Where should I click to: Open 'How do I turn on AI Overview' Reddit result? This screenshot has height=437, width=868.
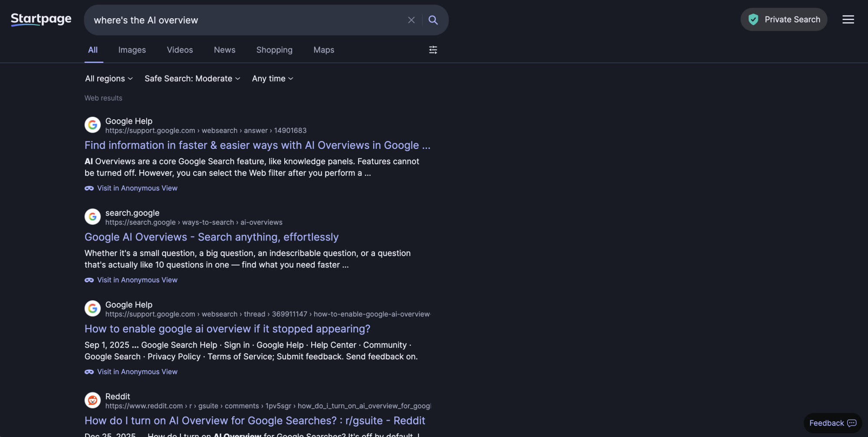pyautogui.click(x=255, y=421)
